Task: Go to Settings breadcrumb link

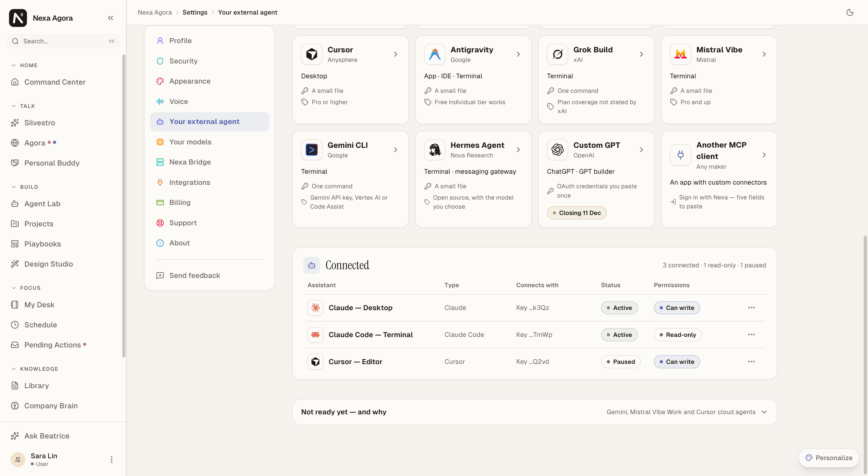Action: point(195,12)
